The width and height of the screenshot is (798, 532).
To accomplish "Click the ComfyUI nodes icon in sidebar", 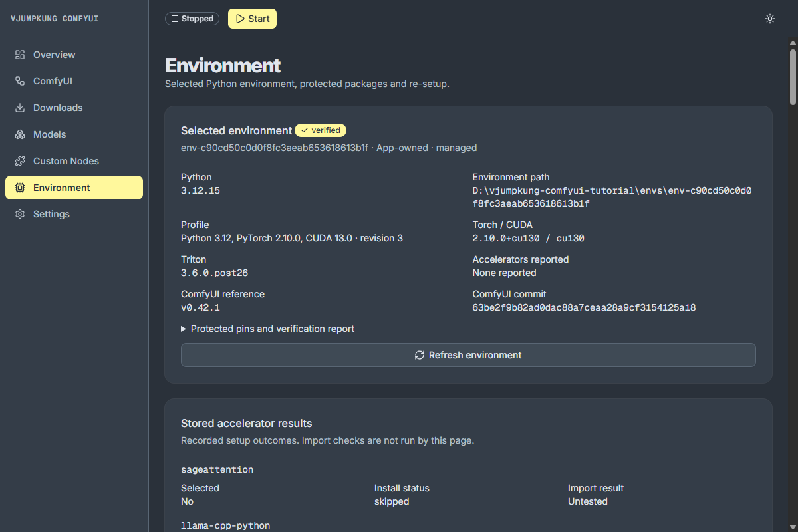I will coord(20,81).
